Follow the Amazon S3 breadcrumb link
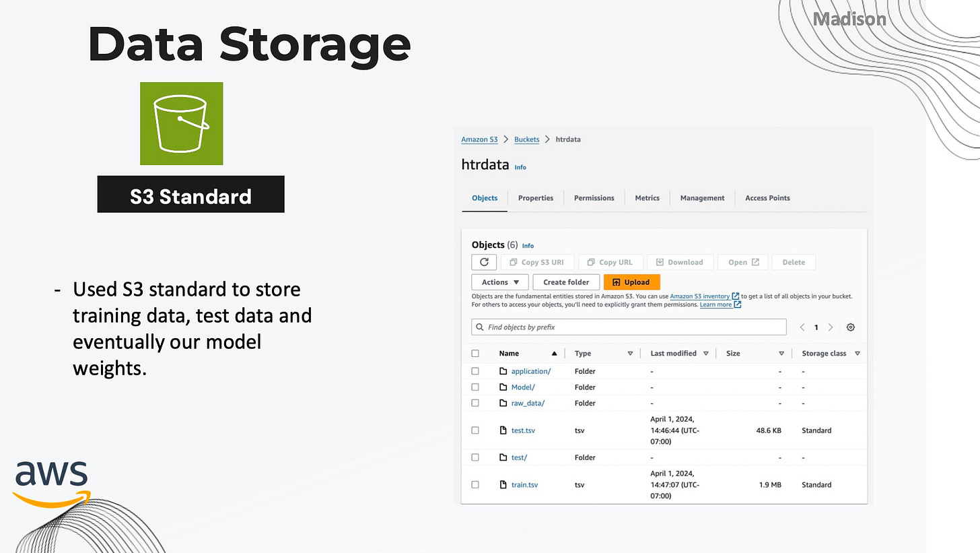This screenshot has width=980, height=553. [479, 139]
